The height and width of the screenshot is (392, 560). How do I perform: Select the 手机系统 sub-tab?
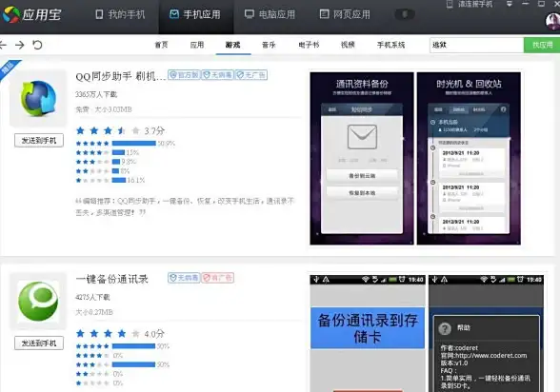coord(390,45)
